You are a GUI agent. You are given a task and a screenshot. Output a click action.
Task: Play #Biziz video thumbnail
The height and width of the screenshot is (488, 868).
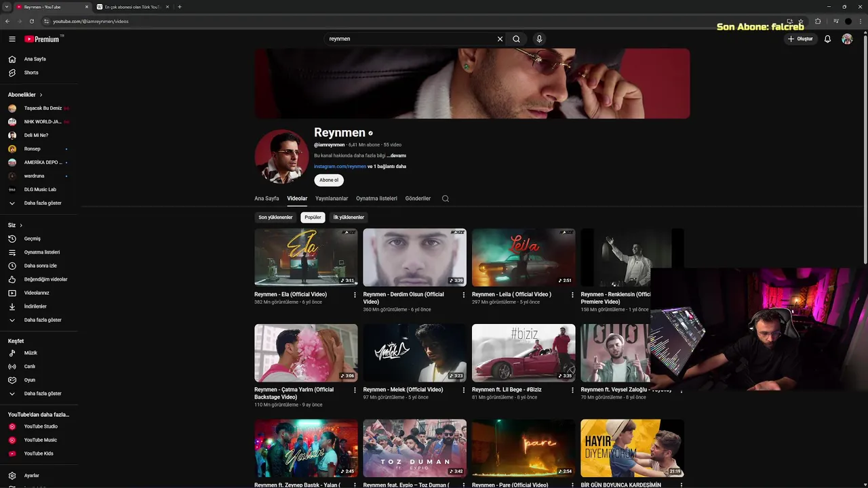click(x=524, y=352)
